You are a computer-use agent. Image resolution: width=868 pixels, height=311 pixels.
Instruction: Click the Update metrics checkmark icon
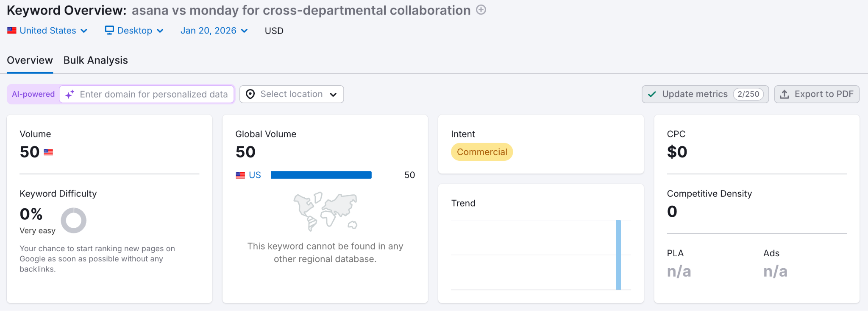652,94
